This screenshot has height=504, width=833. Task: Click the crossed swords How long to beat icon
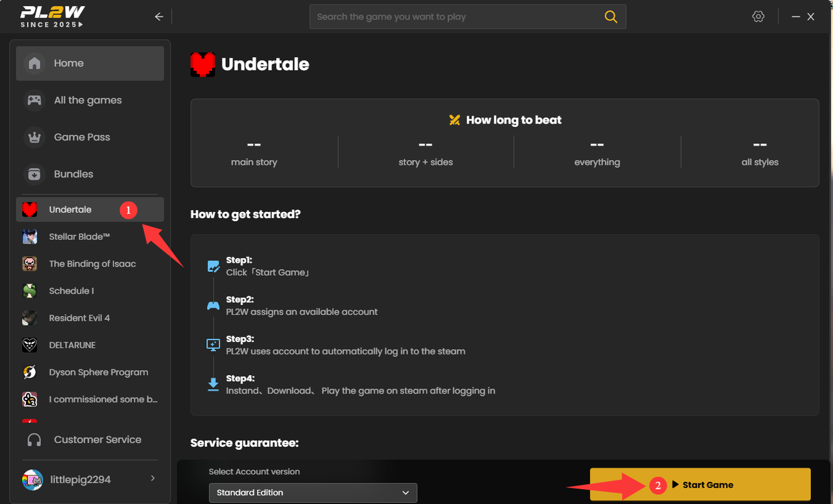(455, 120)
